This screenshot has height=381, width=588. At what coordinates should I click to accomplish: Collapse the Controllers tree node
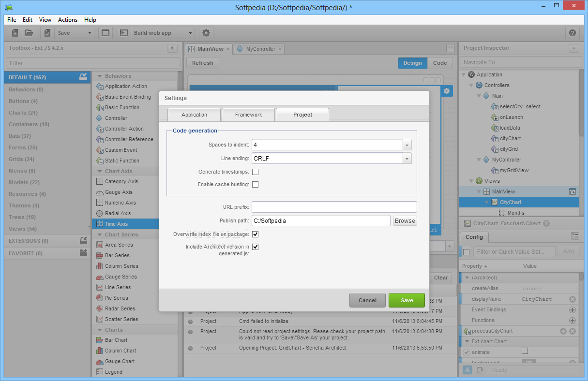(x=471, y=85)
